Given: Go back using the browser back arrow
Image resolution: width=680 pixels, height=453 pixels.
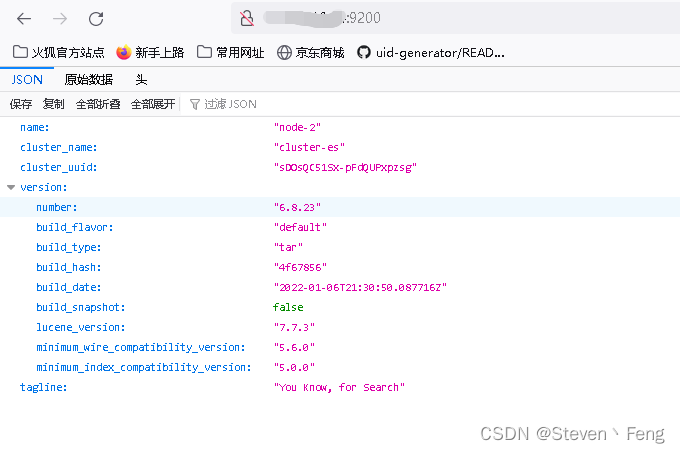Looking at the screenshot, I should pos(24,19).
